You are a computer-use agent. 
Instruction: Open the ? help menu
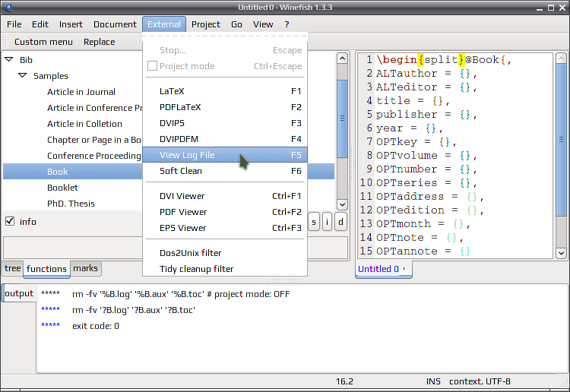click(x=287, y=24)
